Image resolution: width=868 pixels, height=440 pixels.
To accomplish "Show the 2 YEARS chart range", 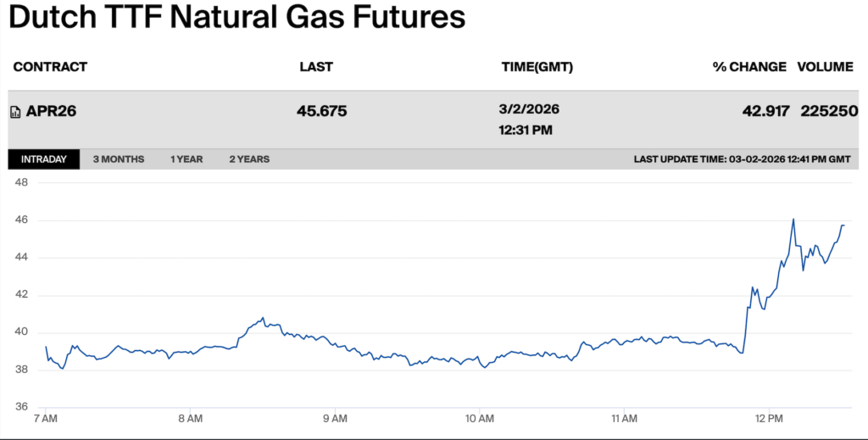I will (249, 159).
